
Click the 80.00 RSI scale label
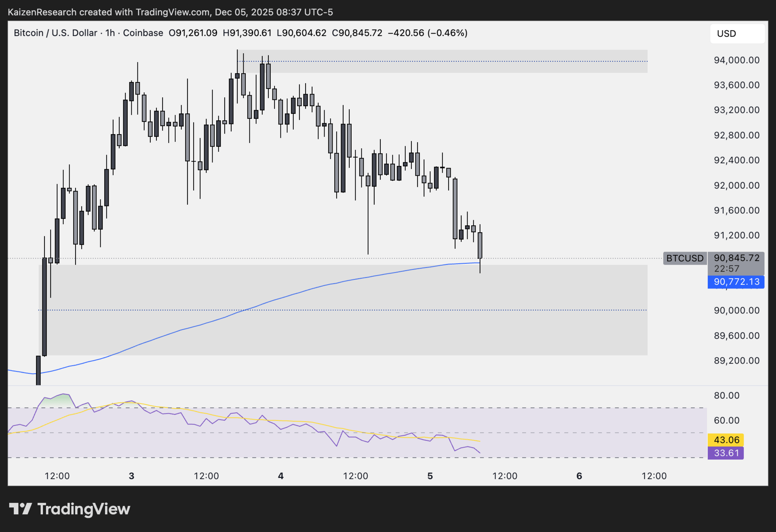(x=726, y=395)
